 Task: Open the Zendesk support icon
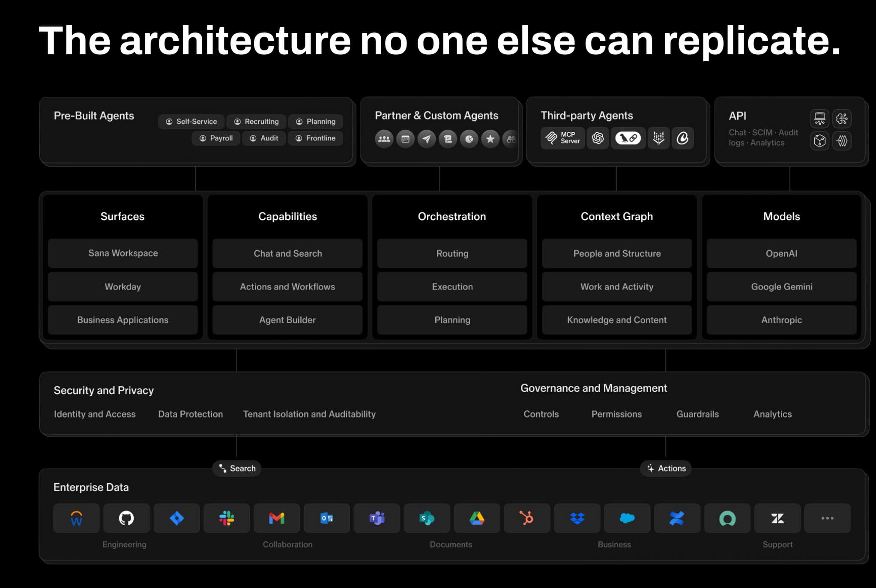pos(777,518)
